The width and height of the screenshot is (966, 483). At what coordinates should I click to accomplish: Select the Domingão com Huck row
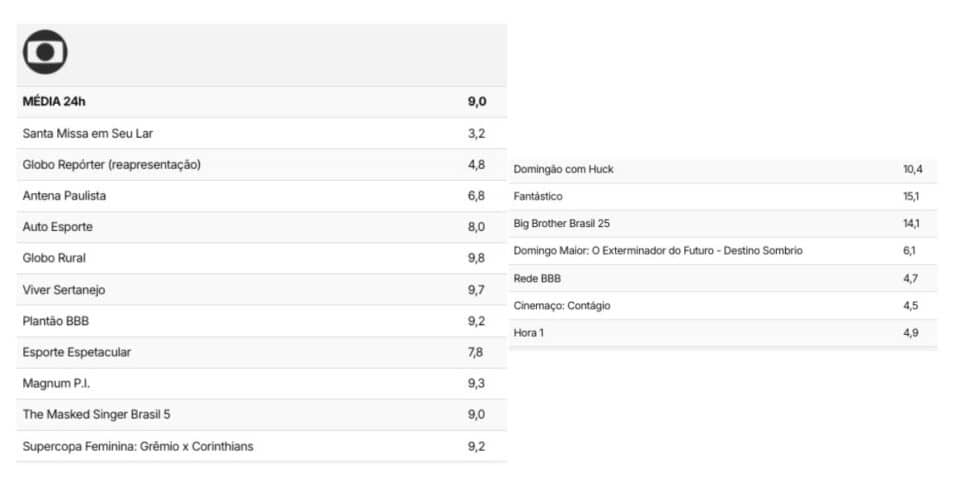tap(723, 169)
